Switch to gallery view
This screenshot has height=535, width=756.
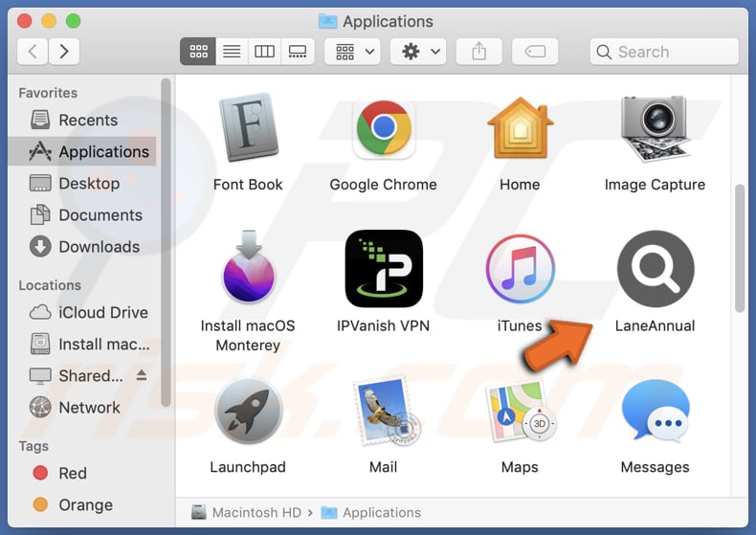click(298, 51)
